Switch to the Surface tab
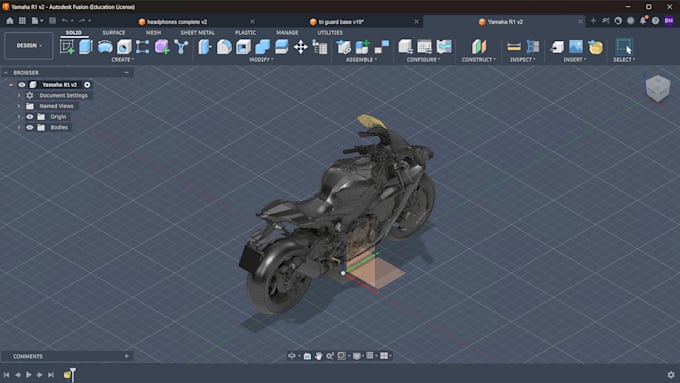The image size is (680, 383). (x=114, y=33)
